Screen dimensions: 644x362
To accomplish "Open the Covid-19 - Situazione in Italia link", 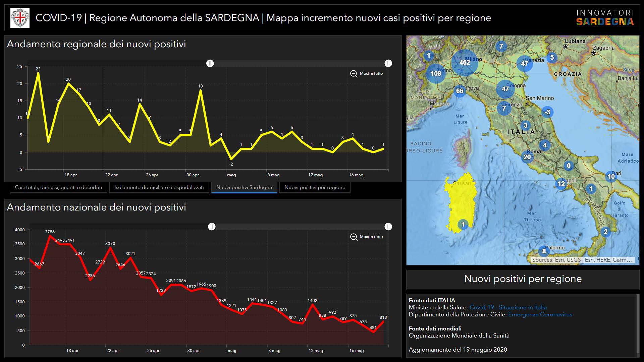I will point(508,307).
